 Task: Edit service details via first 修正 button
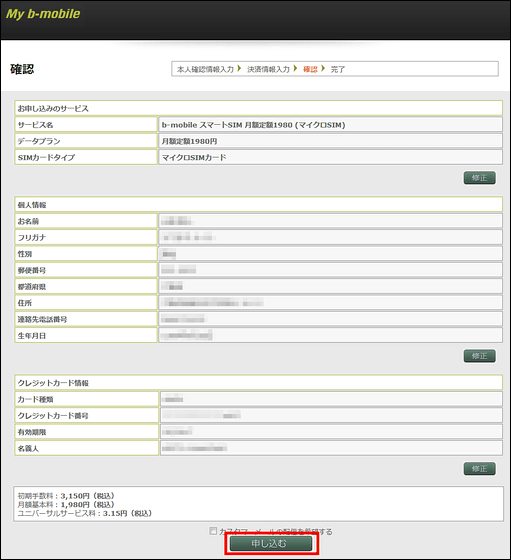point(480,178)
